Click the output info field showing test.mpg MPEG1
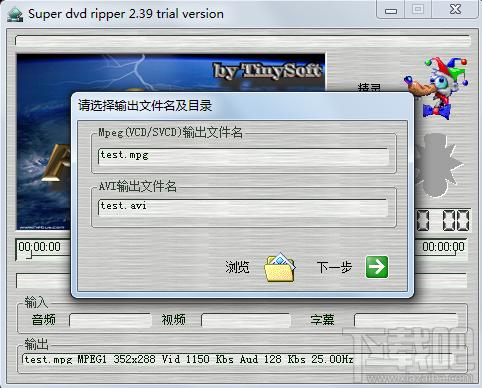482x388 pixels. (x=237, y=359)
